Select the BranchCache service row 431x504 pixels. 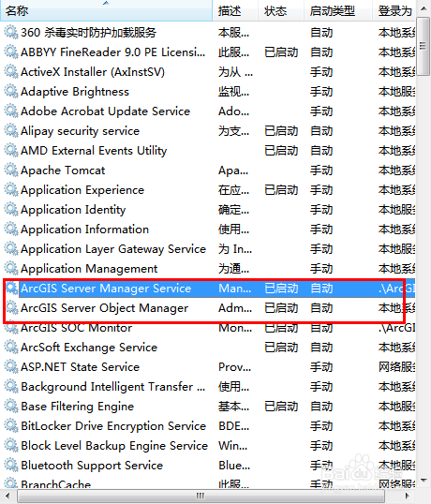[x=209, y=483]
